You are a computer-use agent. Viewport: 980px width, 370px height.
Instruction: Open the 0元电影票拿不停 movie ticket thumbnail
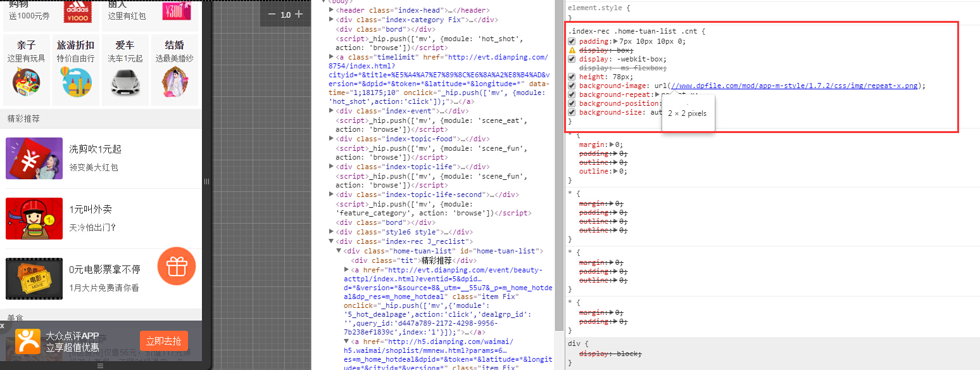(x=34, y=279)
